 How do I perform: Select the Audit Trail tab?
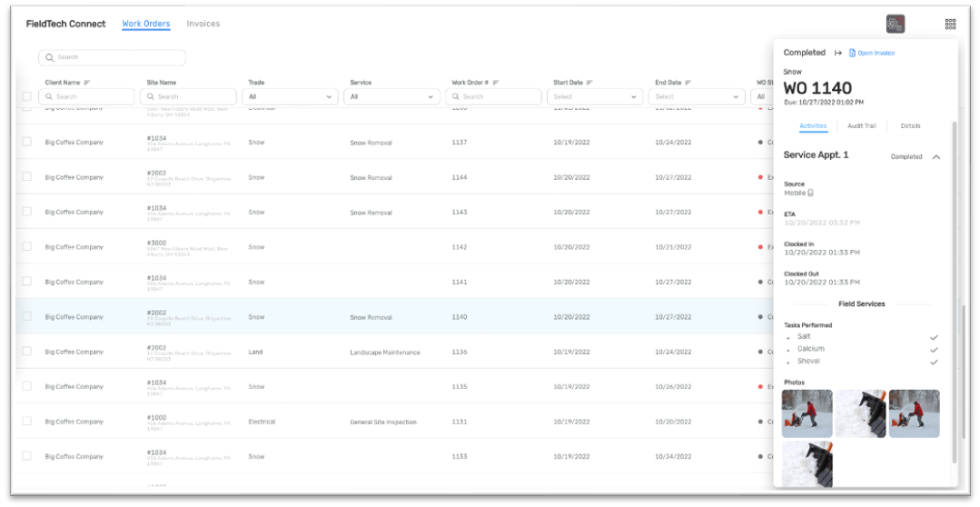tap(861, 125)
